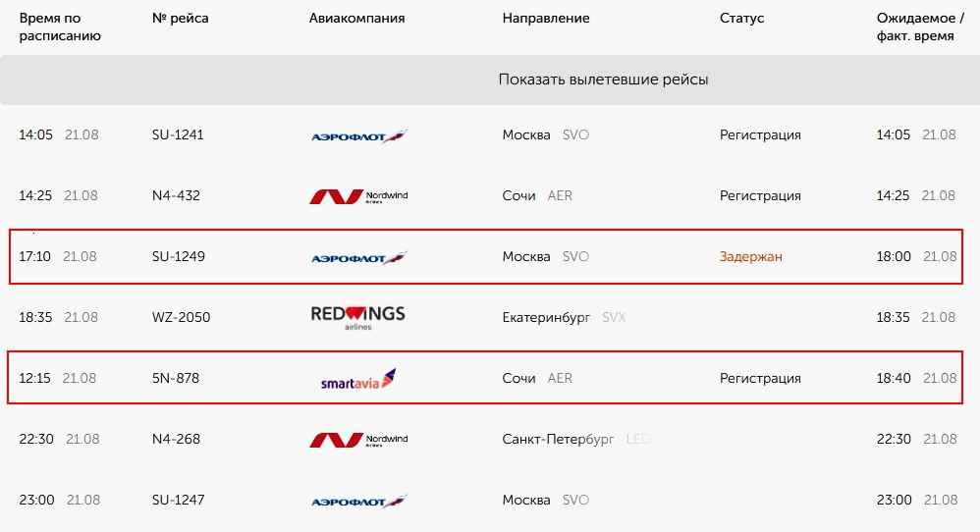
Task: Click 'Время по расписанию' column header
Action: (x=60, y=27)
